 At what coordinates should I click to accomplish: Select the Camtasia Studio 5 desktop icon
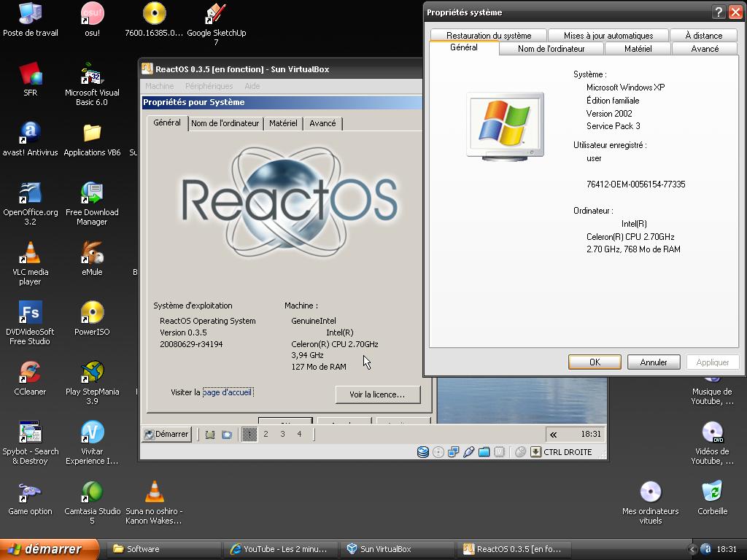pos(92,492)
